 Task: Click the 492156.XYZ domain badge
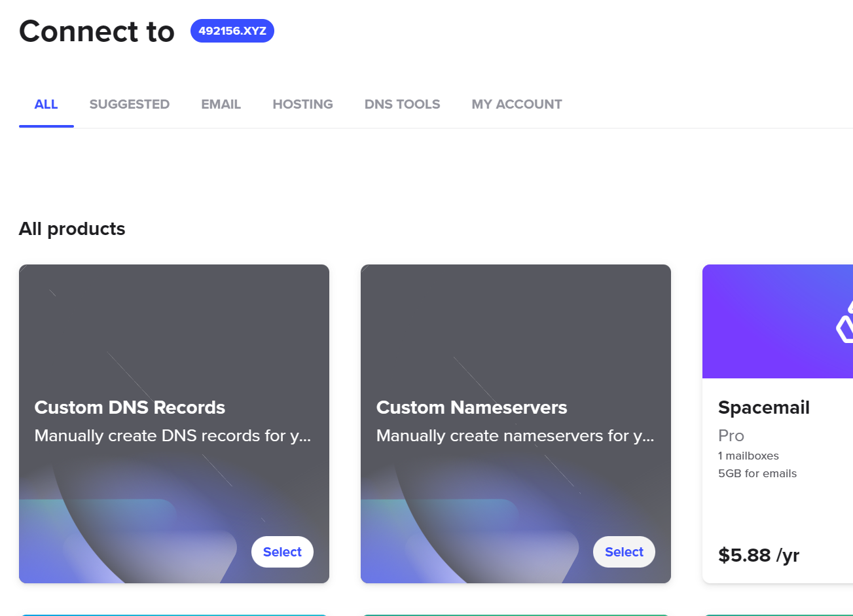pos(232,31)
